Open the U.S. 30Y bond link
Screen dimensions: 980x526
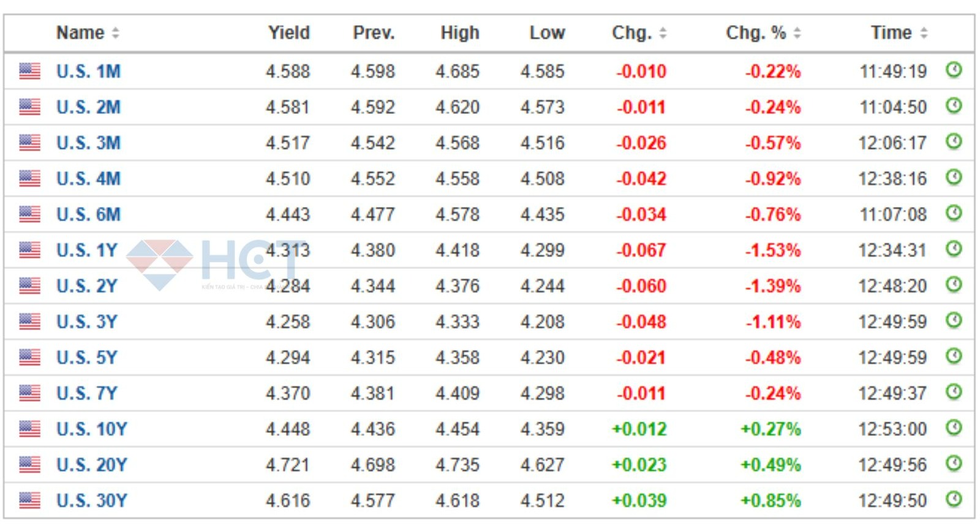(91, 501)
